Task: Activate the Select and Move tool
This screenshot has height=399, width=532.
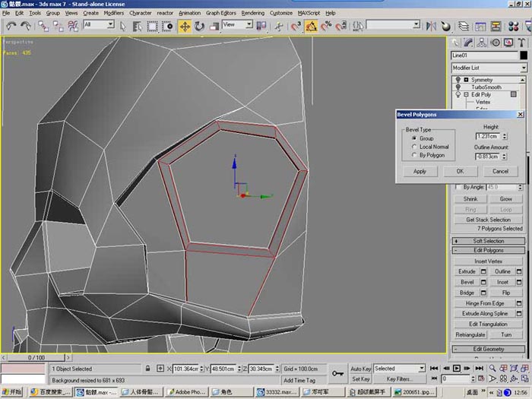Action: pos(185,26)
